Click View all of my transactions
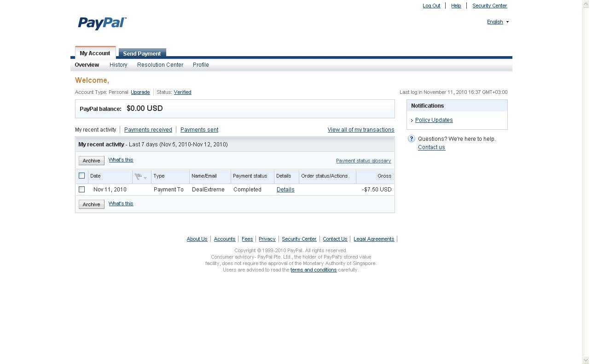 361,130
